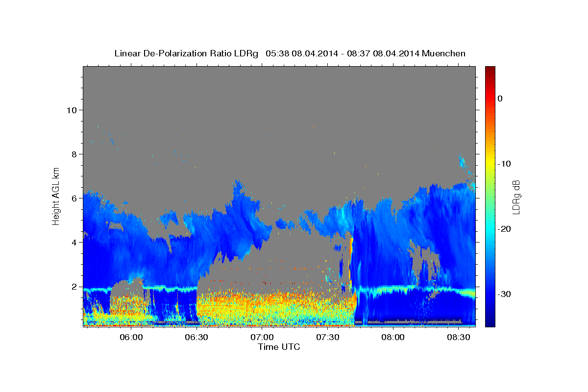This screenshot has width=588, height=392.
Task: Click the height tick label 6
Action: (74, 198)
